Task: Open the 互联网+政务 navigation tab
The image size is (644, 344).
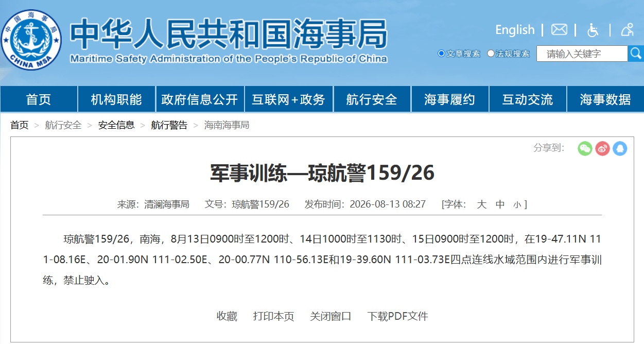Action: pos(288,99)
